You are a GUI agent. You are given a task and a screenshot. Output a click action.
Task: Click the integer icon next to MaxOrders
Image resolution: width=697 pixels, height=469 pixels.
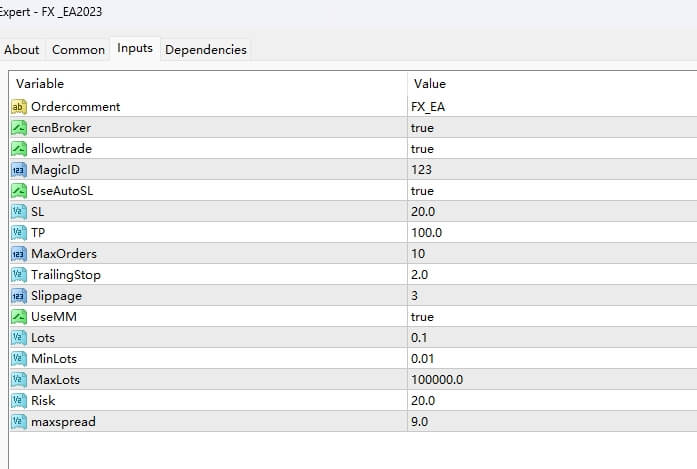tap(19, 253)
